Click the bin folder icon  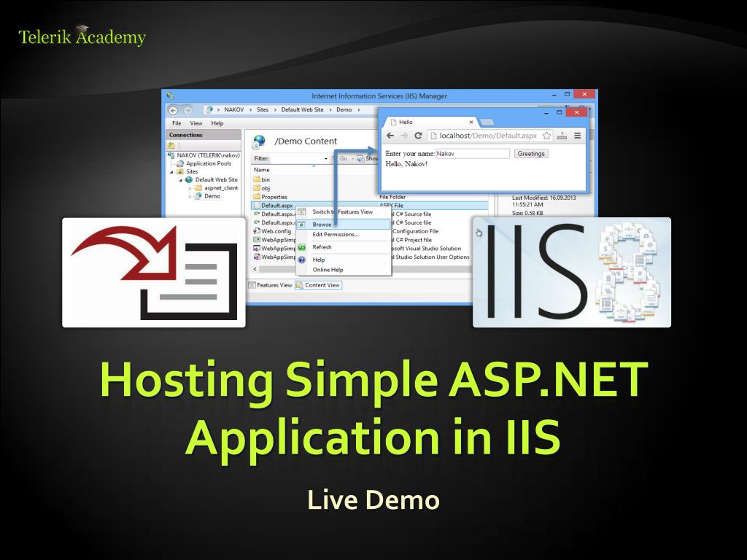tap(257, 179)
